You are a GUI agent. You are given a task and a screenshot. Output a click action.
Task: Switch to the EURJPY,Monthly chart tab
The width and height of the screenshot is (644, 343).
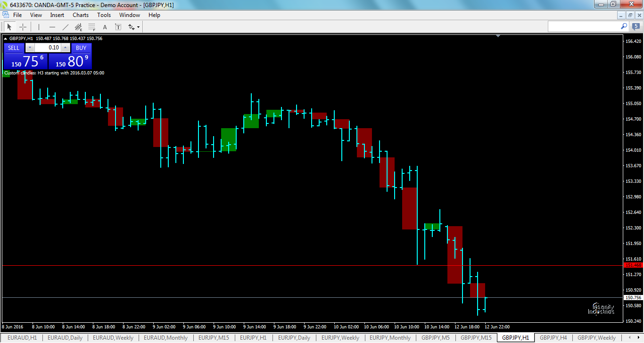pyautogui.click(x=390, y=338)
